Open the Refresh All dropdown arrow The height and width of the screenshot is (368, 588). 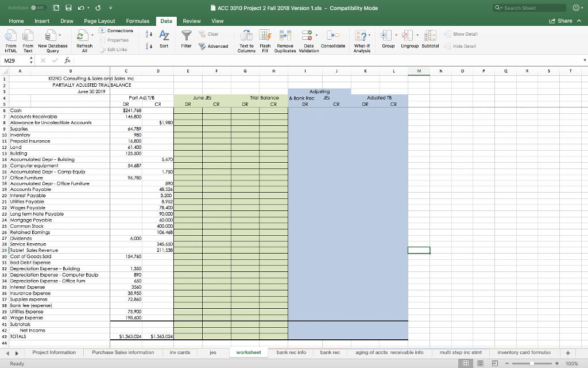pos(92,35)
